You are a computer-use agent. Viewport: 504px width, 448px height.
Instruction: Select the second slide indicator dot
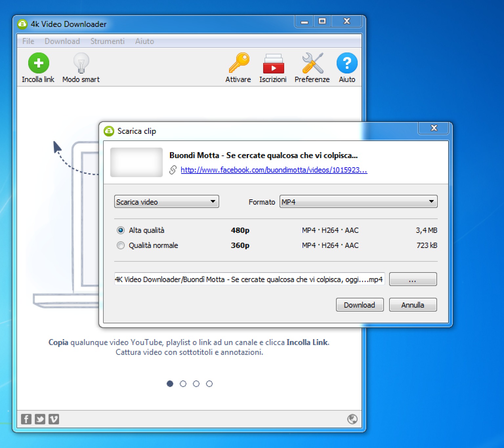(x=183, y=384)
